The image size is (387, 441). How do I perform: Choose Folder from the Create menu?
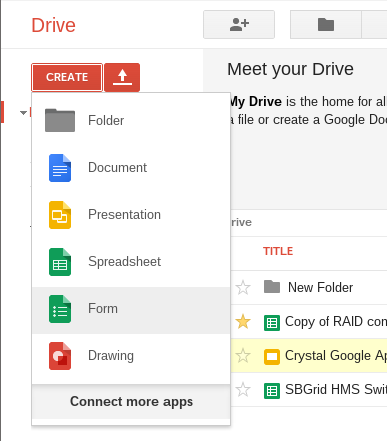click(x=131, y=120)
